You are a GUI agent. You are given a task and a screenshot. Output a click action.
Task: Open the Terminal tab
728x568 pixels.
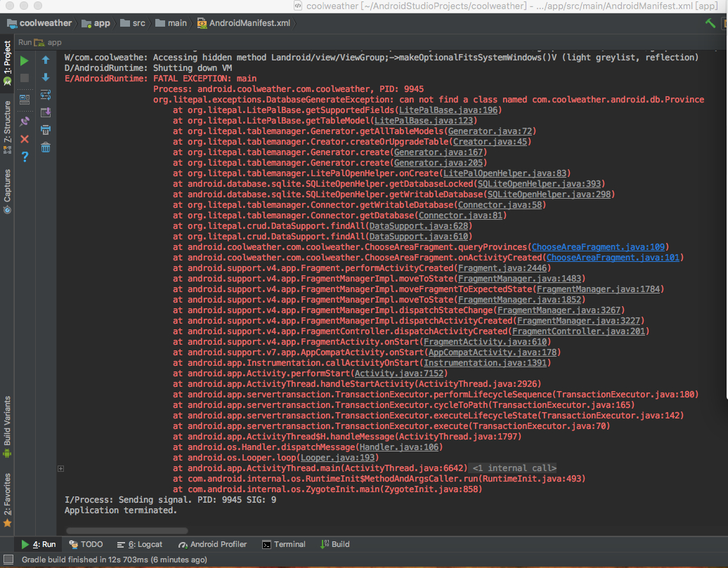click(284, 544)
